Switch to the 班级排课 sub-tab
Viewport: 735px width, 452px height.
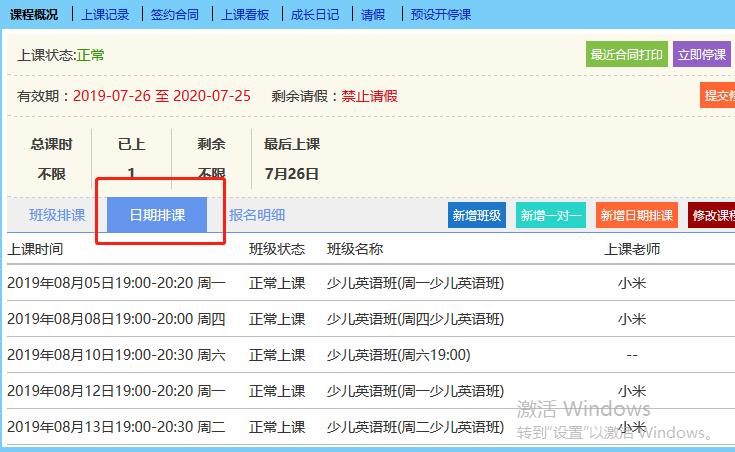tap(57, 215)
